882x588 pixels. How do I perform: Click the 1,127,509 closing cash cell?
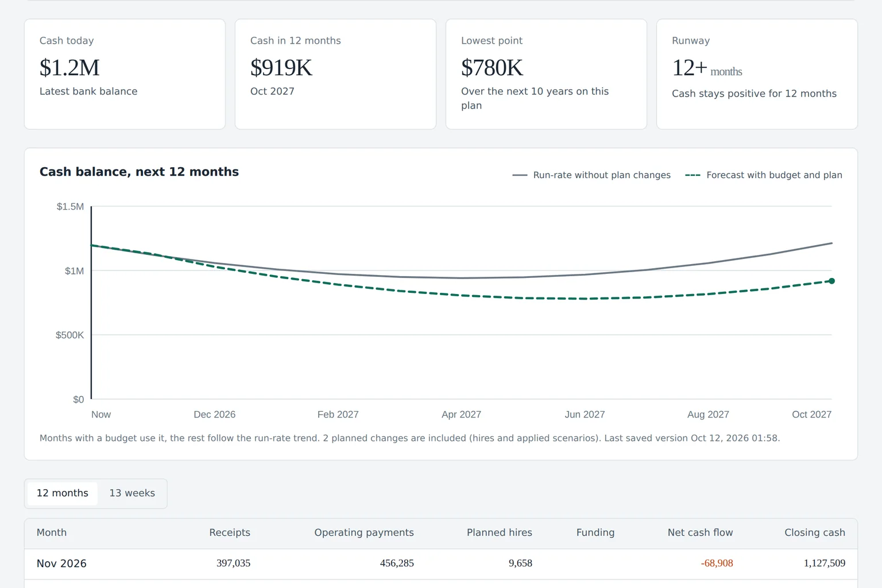click(x=825, y=563)
